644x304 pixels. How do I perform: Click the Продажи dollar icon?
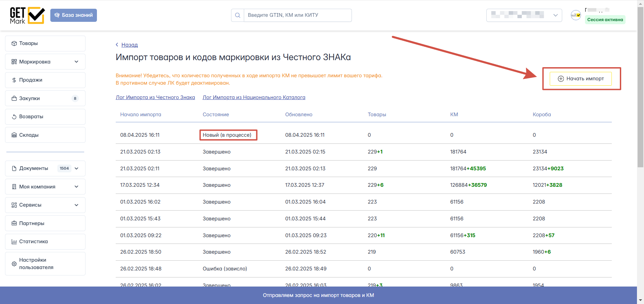point(14,80)
